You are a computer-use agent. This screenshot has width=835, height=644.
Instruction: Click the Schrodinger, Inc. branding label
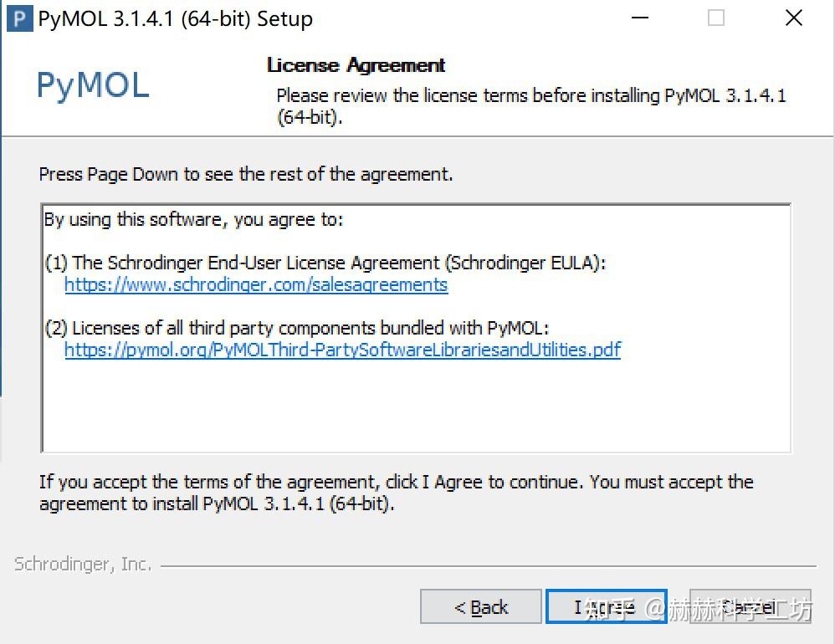coord(83,565)
